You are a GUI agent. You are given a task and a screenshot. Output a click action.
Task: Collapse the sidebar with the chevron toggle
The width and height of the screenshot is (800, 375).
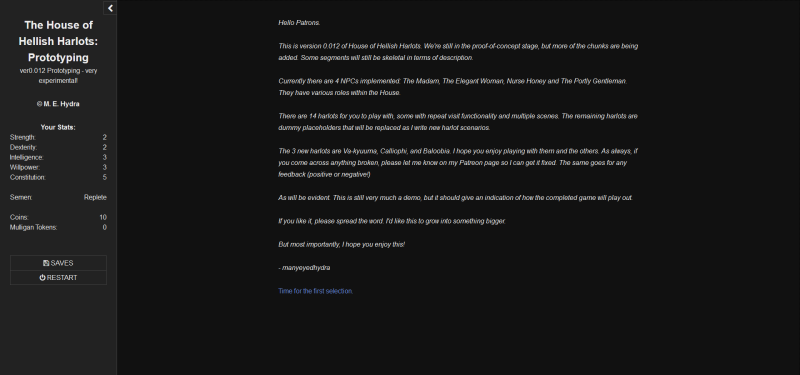coord(110,8)
